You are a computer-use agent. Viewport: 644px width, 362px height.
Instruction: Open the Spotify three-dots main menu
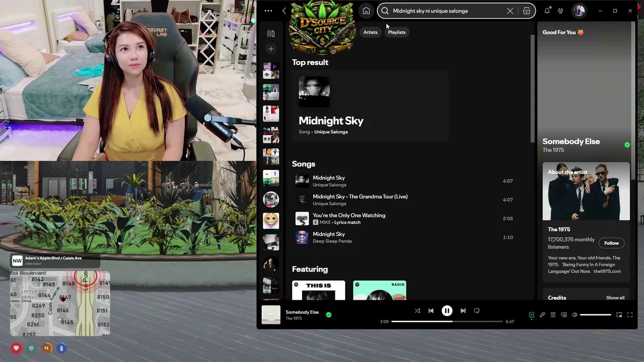(268, 11)
